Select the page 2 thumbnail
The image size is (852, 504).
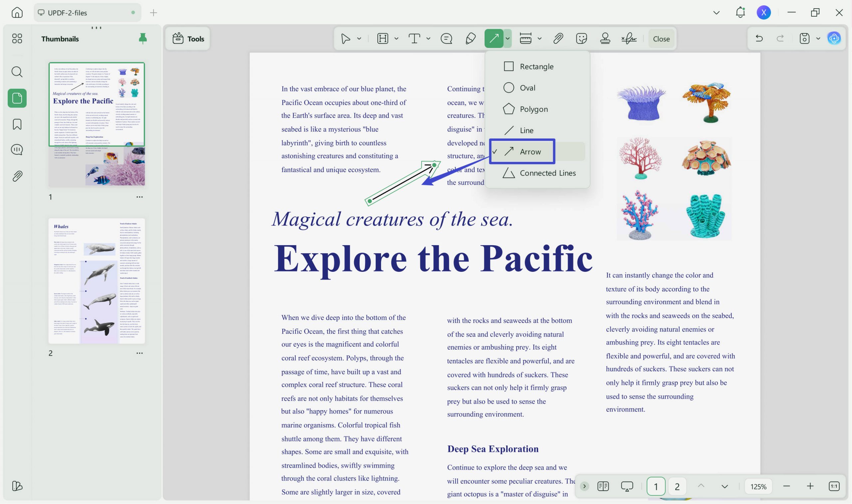pyautogui.click(x=97, y=281)
